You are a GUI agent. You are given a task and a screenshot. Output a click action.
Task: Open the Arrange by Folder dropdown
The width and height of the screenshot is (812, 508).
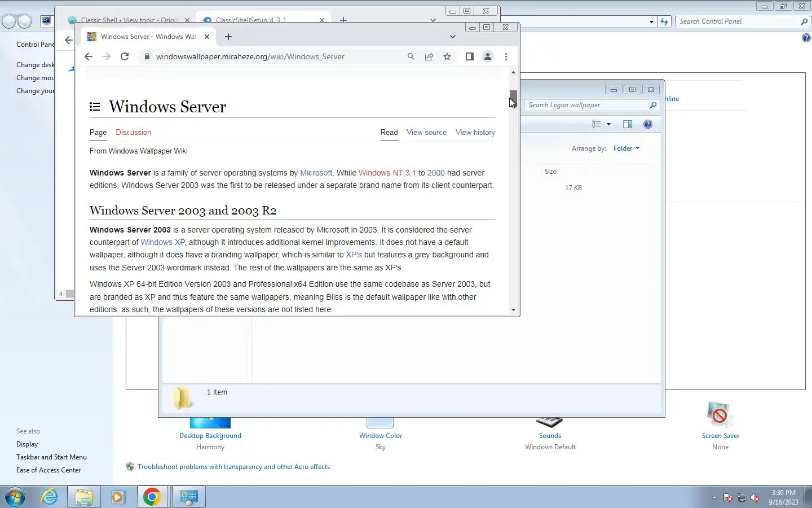(626, 148)
